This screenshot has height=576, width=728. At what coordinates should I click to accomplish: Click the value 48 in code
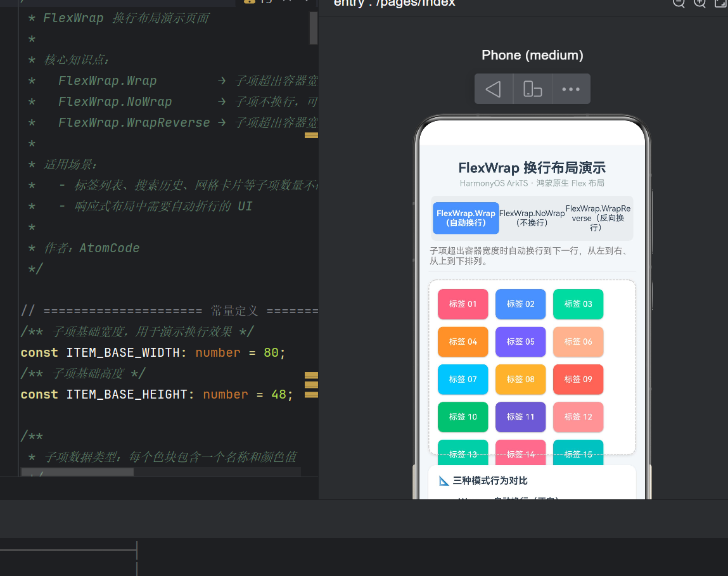pyautogui.click(x=279, y=394)
